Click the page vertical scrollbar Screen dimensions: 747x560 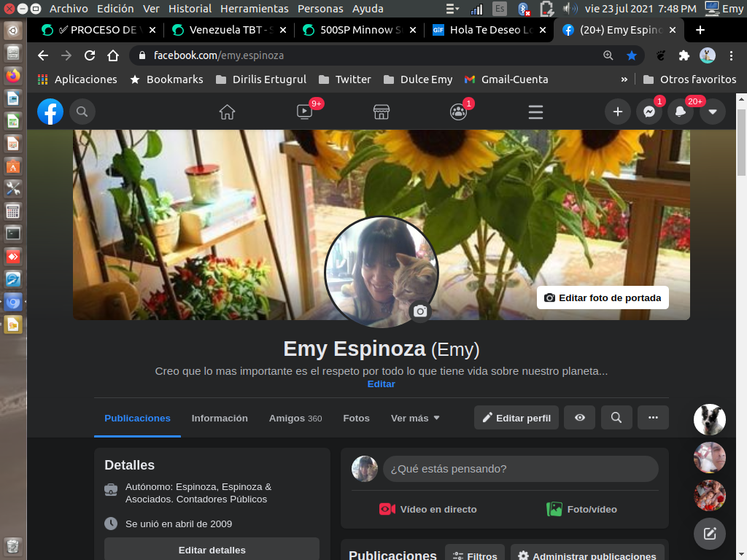(741, 143)
